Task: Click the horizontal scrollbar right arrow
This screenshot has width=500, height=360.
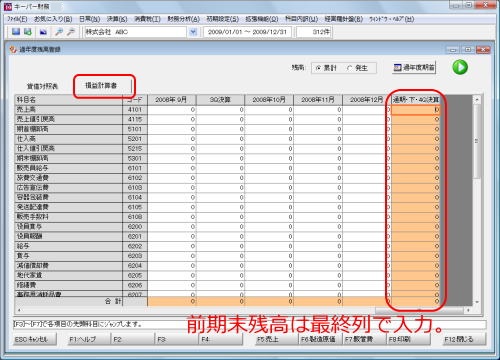Action: click(x=468, y=310)
